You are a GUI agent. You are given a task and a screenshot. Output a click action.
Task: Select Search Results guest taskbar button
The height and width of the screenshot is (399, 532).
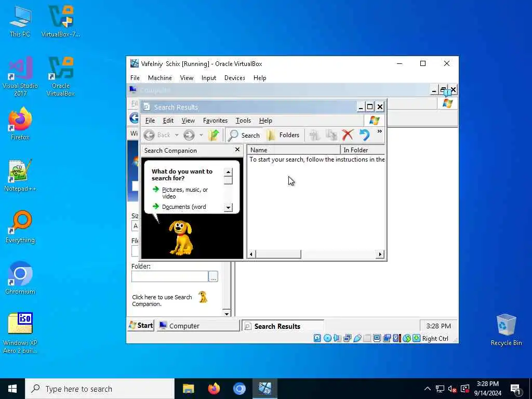283,326
